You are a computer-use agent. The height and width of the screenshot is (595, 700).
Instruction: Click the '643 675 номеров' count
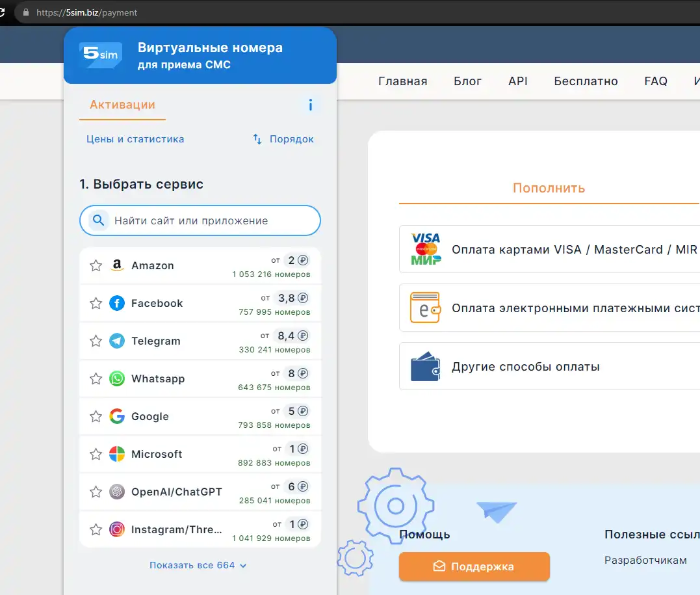coord(274,388)
